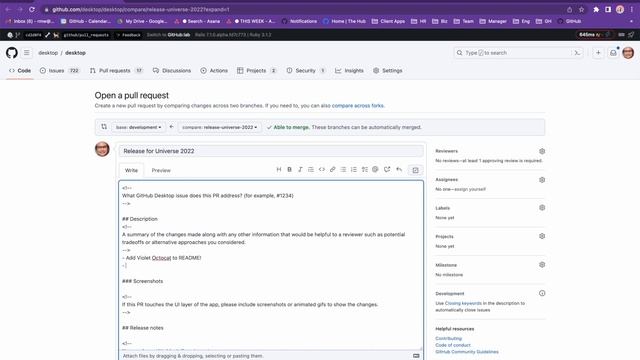The height and width of the screenshot is (360, 640).
Task: Insert code using the angle brackets icon
Action: 322,169
